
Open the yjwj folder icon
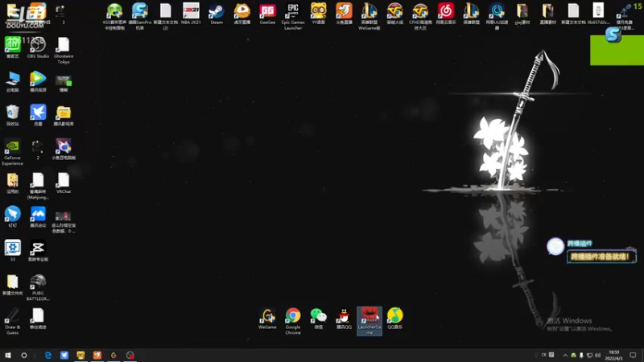(x=522, y=14)
